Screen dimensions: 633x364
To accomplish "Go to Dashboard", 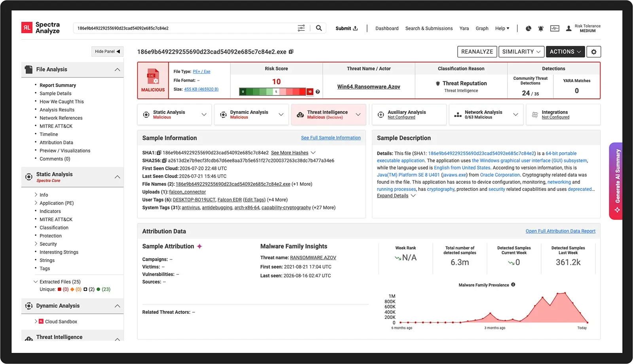I will [x=387, y=28].
